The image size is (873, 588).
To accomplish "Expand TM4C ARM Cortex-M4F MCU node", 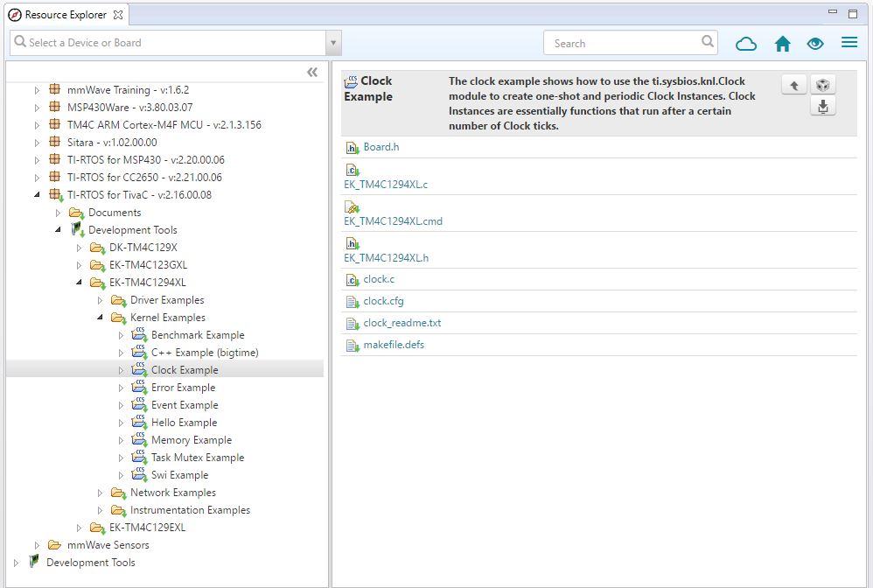I will [x=37, y=125].
